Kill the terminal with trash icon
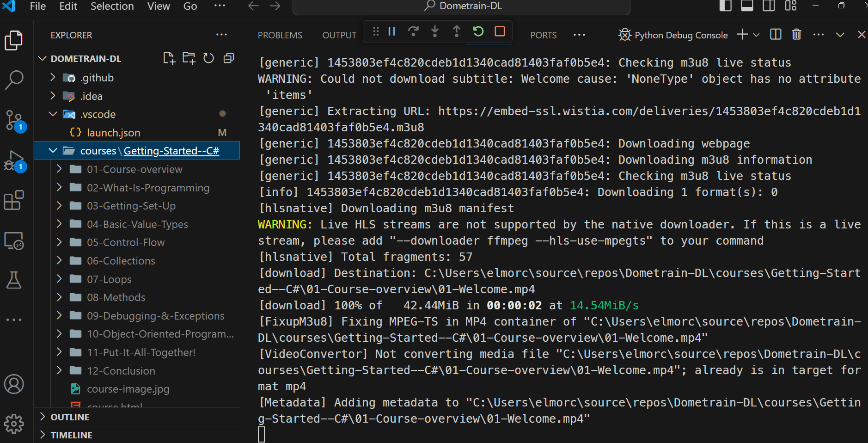 coord(796,35)
